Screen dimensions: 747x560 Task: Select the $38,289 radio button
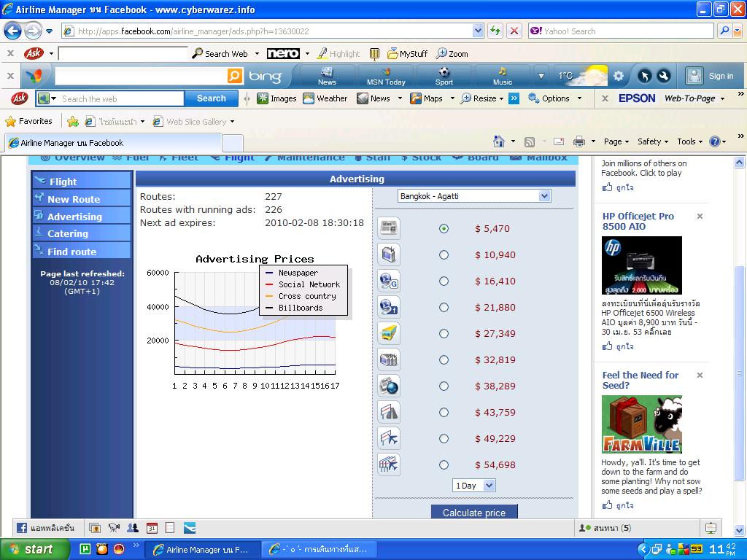coord(444,386)
